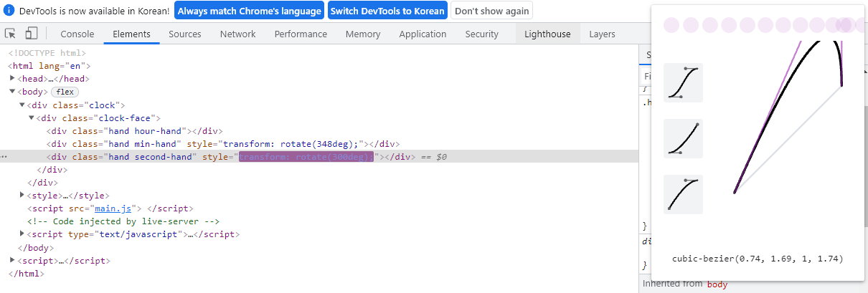Image resolution: width=868 pixels, height=293 pixels.
Task: Select the second-hand div row
Action: tap(319, 156)
